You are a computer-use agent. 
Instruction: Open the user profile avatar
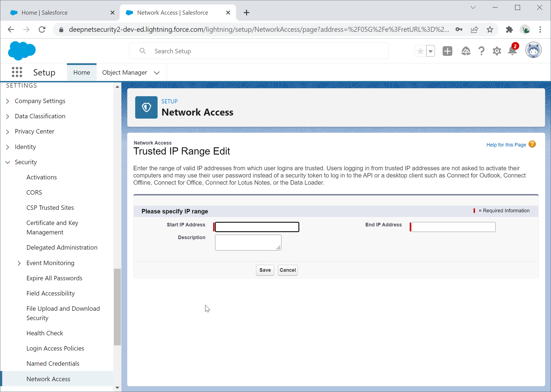[x=533, y=50]
